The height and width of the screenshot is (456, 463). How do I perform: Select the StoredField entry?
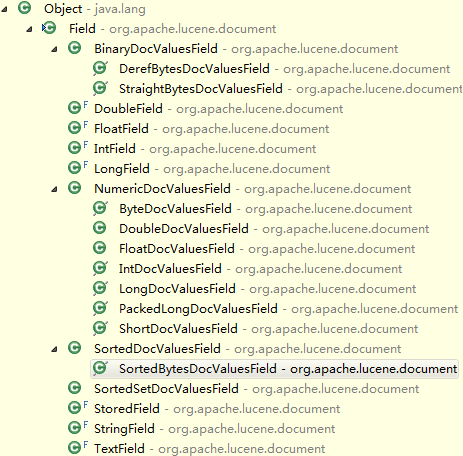point(217,409)
